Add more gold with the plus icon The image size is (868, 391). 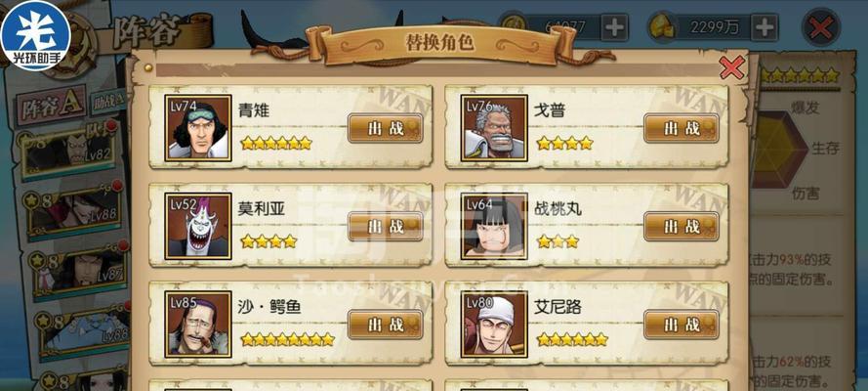point(764,27)
